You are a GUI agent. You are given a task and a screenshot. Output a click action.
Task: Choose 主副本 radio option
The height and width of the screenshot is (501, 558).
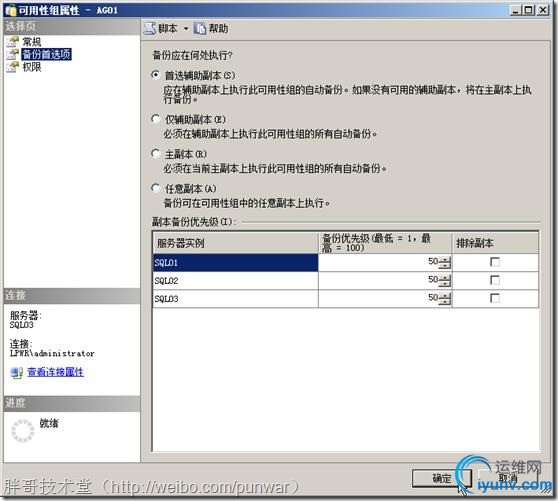point(156,154)
